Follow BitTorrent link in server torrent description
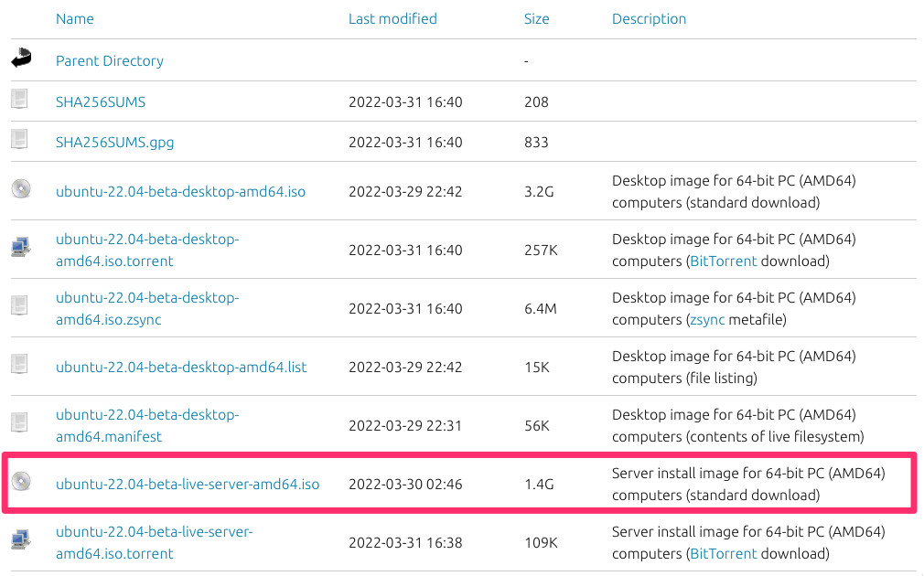Viewport: 924px width, 576px height. [x=723, y=554]
